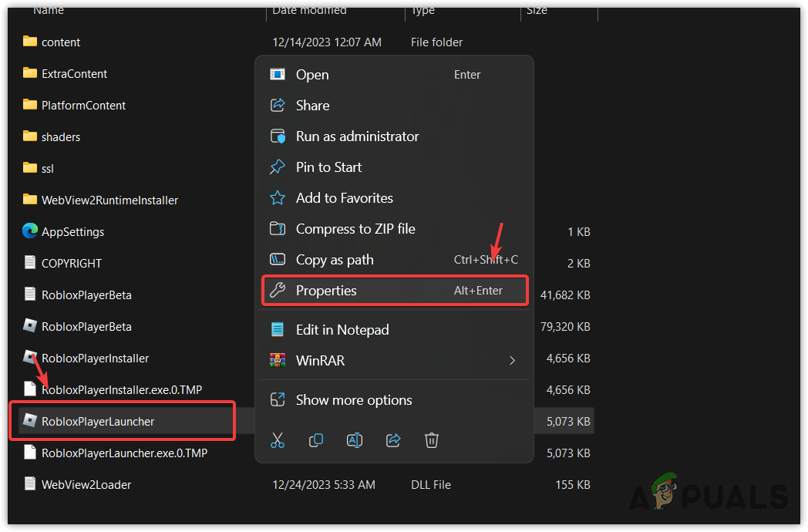Click the Show more options icon

click(278, 399)
